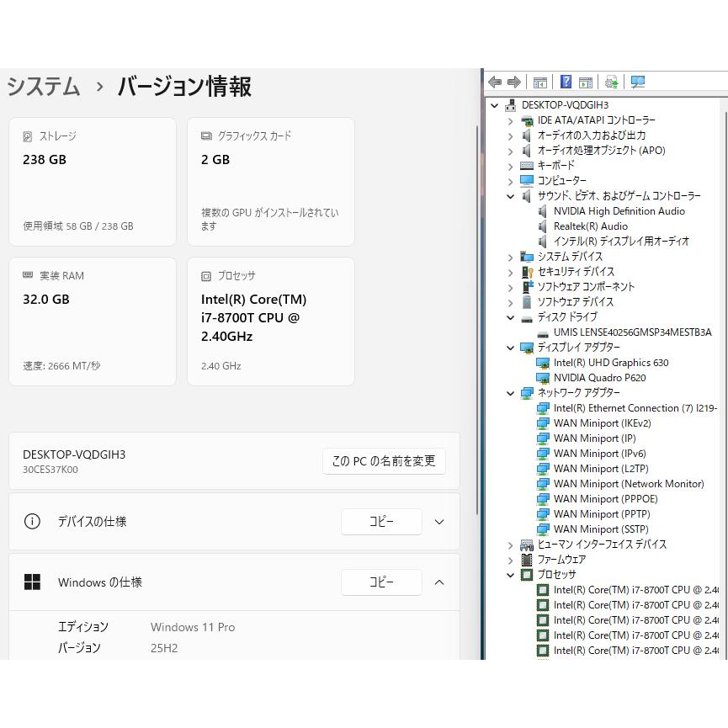Copy the Windows の仕様 details
This screenshot has height=728, width=728.
pos(381,582)
